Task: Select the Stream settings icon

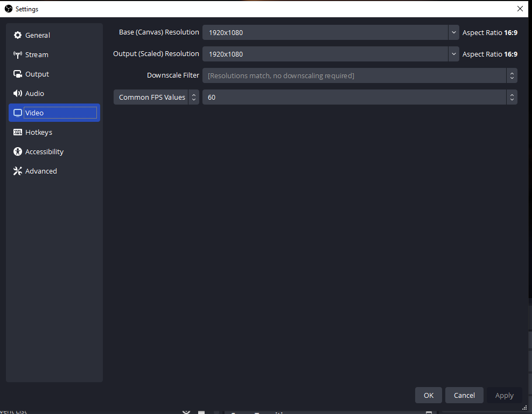Action: point(18,54)
